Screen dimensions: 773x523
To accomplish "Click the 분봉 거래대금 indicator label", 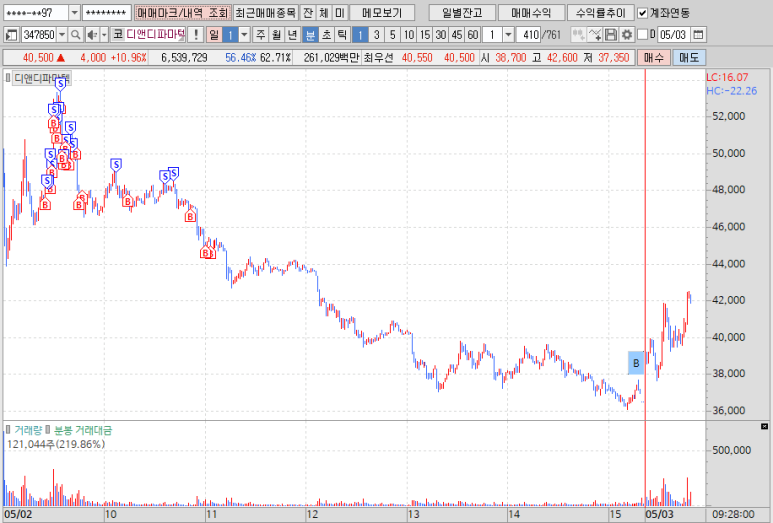I will [x=83, y=430].
